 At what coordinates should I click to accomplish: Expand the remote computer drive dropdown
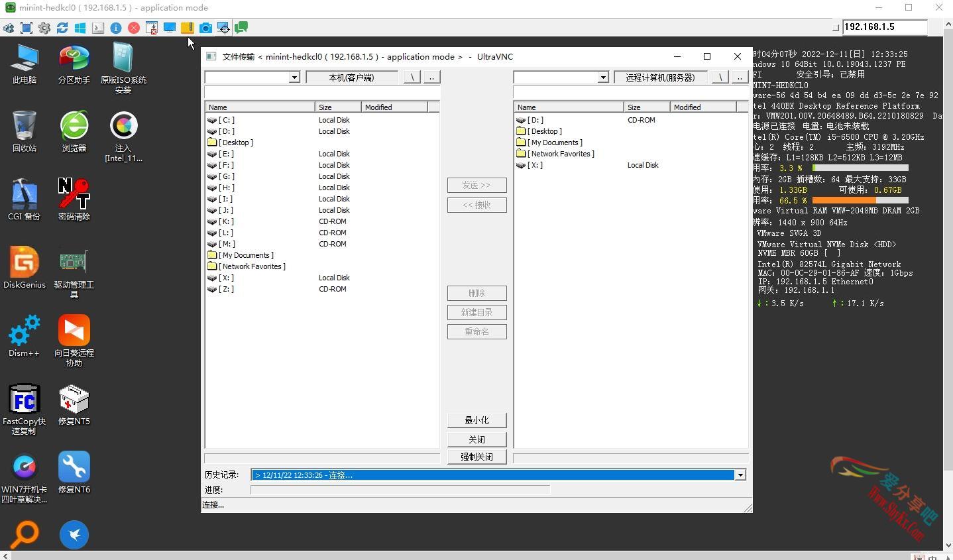pos(603,78)
